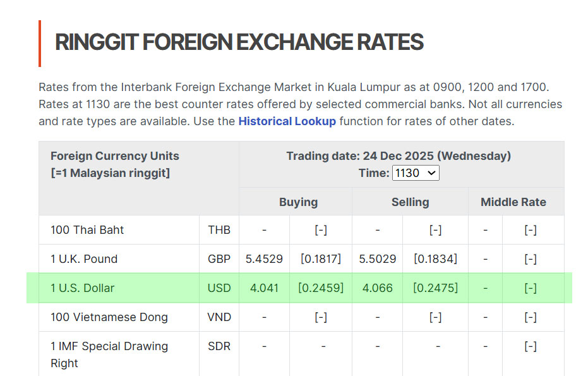
Task: Click the Trading date 24 Dec 2025 text
Action: coord(399,156)
